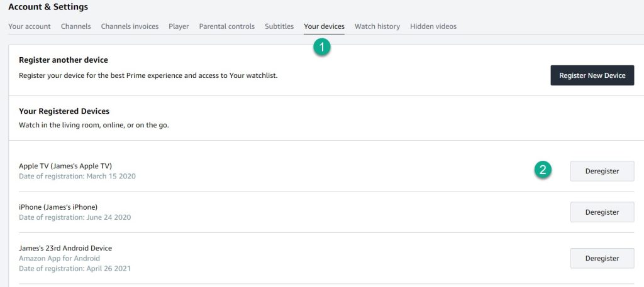Viewport: 644px width, 287px height.
Task: Switch to the Subtitles tab
Action: coord(279,26)
